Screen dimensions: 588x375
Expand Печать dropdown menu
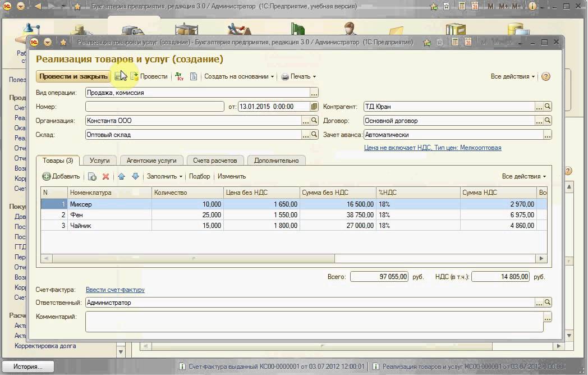click(298, 76)
